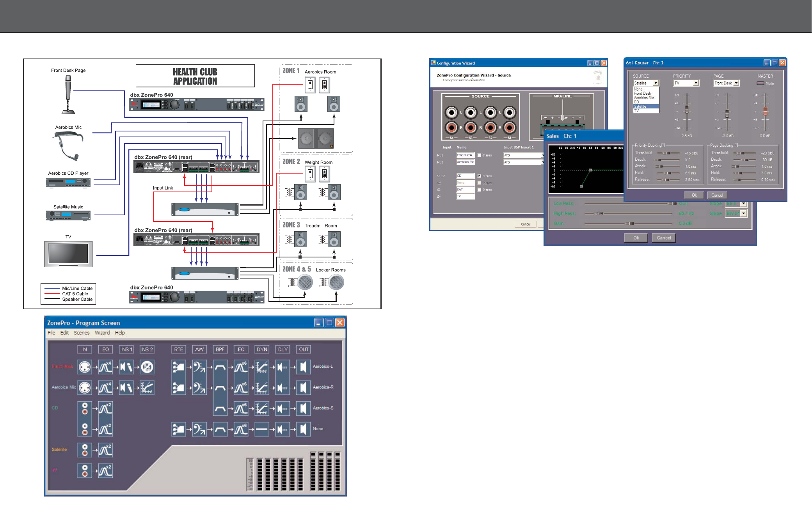Open the None output flat dynamics block
The width and height of the screenshot is (812, 525).
pos(262,429)
